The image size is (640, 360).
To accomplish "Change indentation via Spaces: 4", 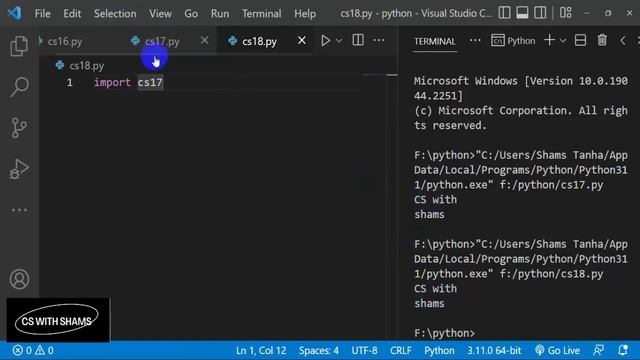I will [x=318, y=351].
